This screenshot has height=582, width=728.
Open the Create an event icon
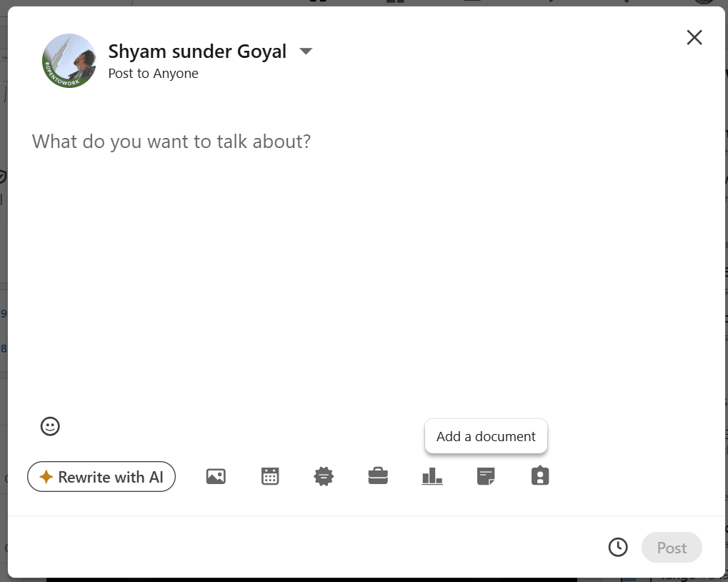tap(270, 475)
